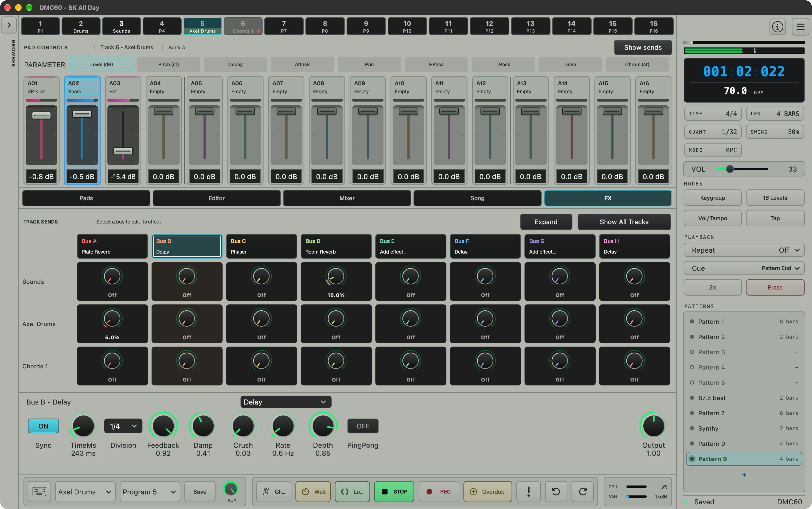Click the Show All Tracks button
Screen dimensions: 812x509
624,222
